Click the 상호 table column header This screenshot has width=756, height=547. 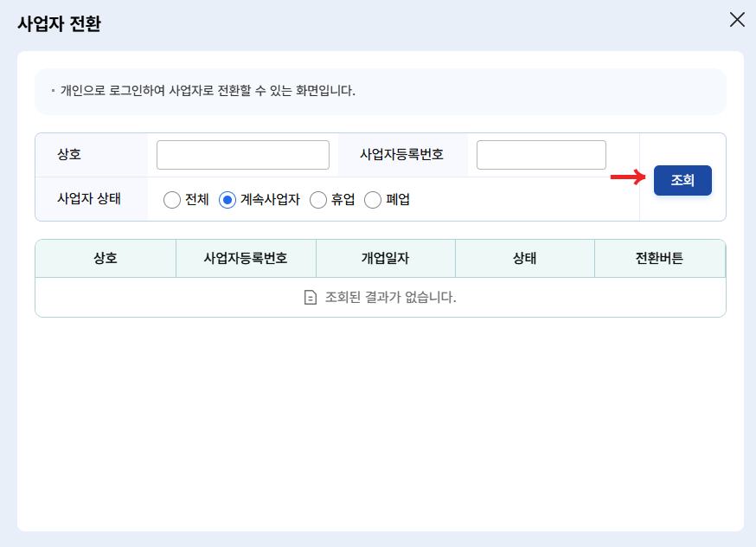tap(105, 258)
